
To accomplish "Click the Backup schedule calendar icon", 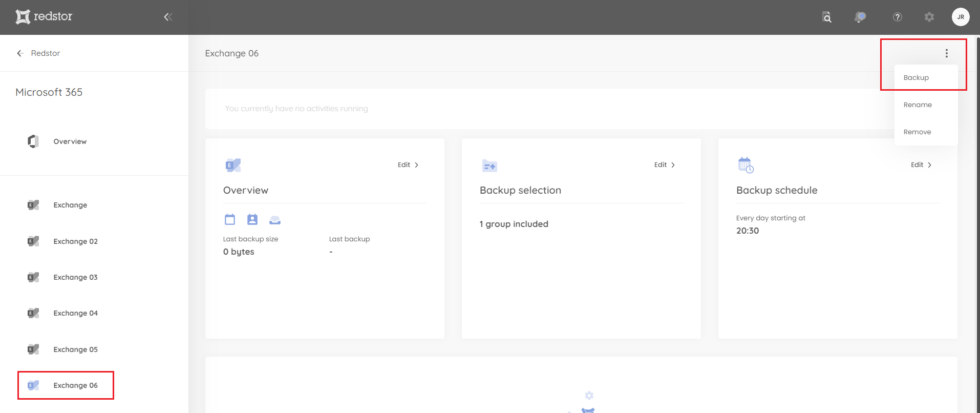I will click(x=745, y=165).
